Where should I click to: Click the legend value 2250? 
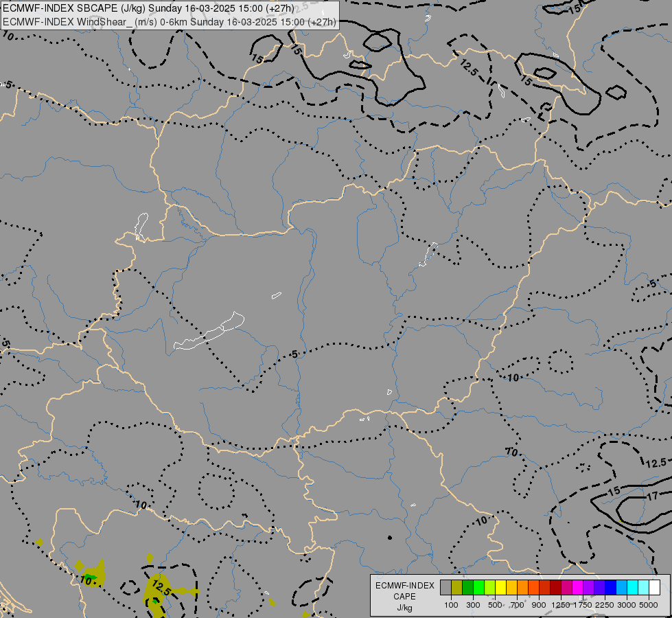(x=605, y=605)
